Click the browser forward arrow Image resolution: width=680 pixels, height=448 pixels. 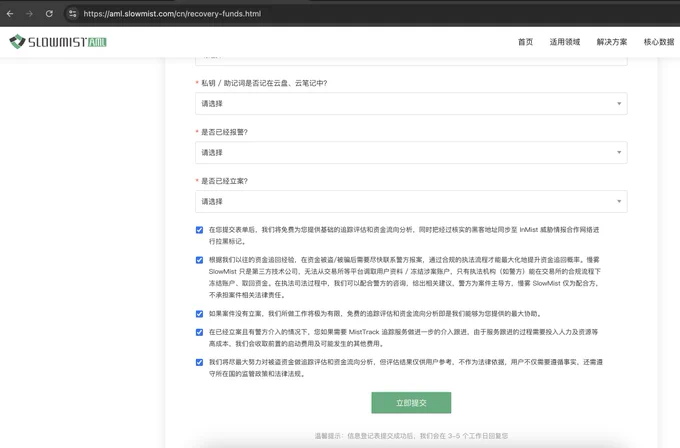[29, 14]
